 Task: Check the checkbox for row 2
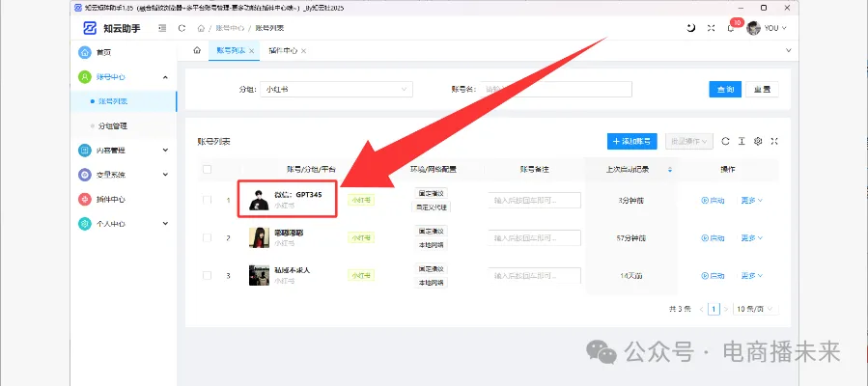(x=207, y=237)
